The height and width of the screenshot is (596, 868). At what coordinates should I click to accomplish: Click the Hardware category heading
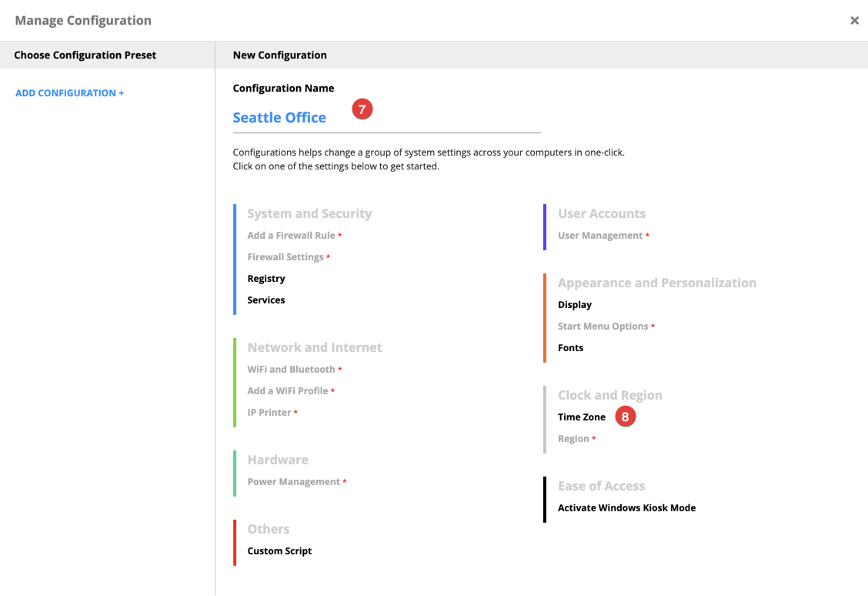point(278,460)
